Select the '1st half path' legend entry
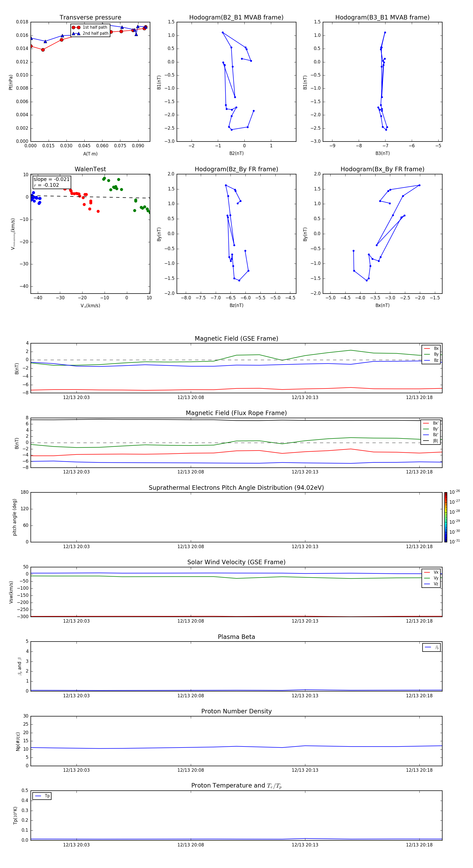473x868 pixels. [90, 27]
